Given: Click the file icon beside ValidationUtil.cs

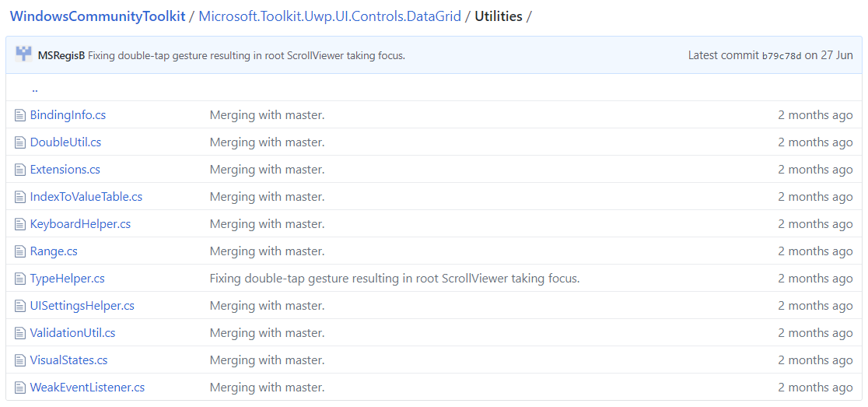Looking at the screenshot, I should (20, 333).
